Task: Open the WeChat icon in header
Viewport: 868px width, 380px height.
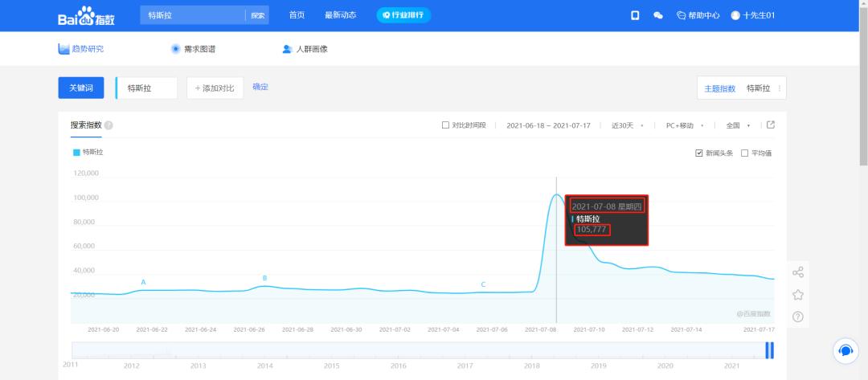Action: pyautogui.click(x=658, y=15)
